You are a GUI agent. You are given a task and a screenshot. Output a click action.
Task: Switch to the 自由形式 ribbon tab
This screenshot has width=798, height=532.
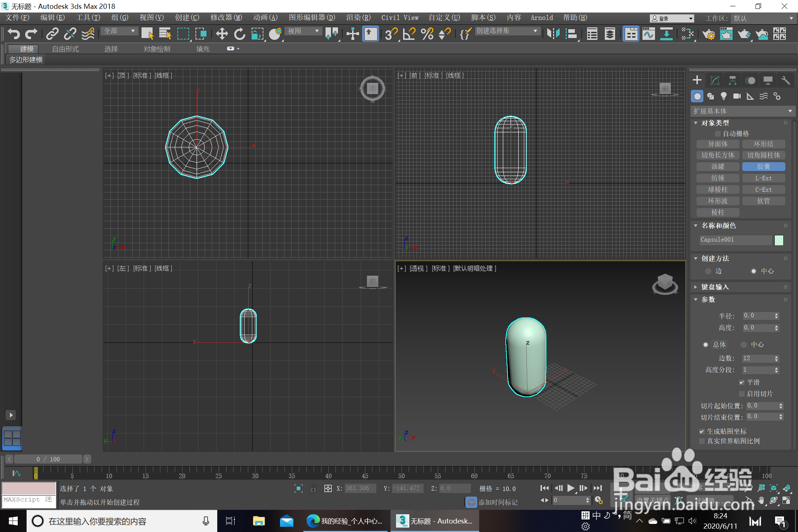coord(65,49)
